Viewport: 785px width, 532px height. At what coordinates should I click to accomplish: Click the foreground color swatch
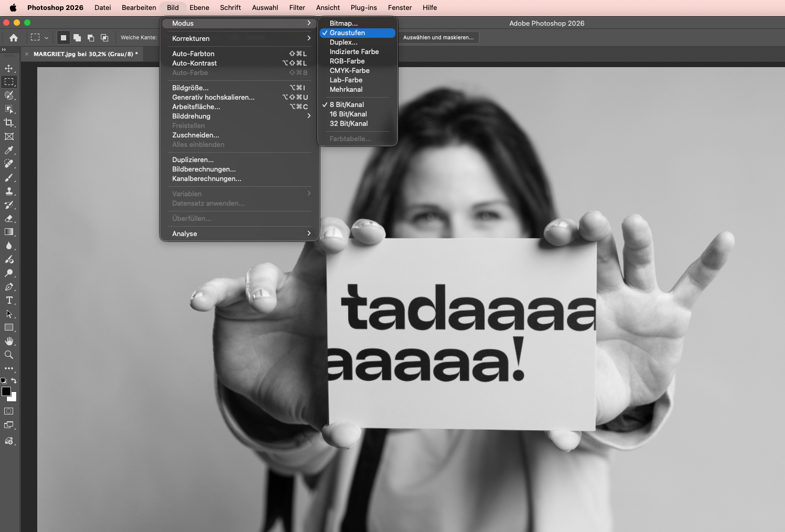coord(6,391)
